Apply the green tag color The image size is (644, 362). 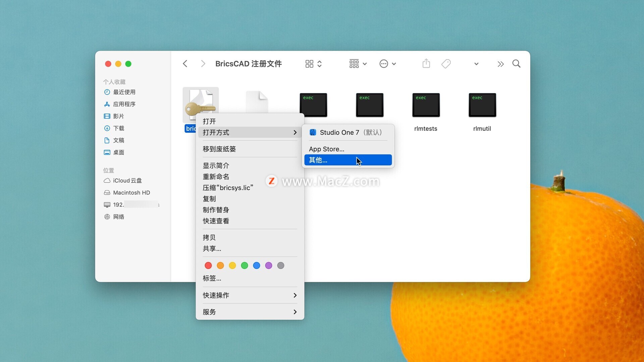(x=245, y=265)
